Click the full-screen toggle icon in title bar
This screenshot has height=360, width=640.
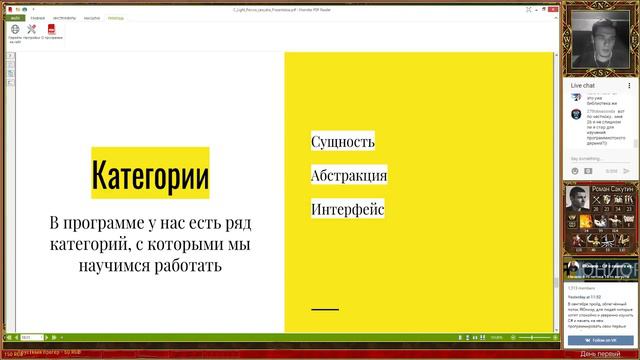coord(529,9)
